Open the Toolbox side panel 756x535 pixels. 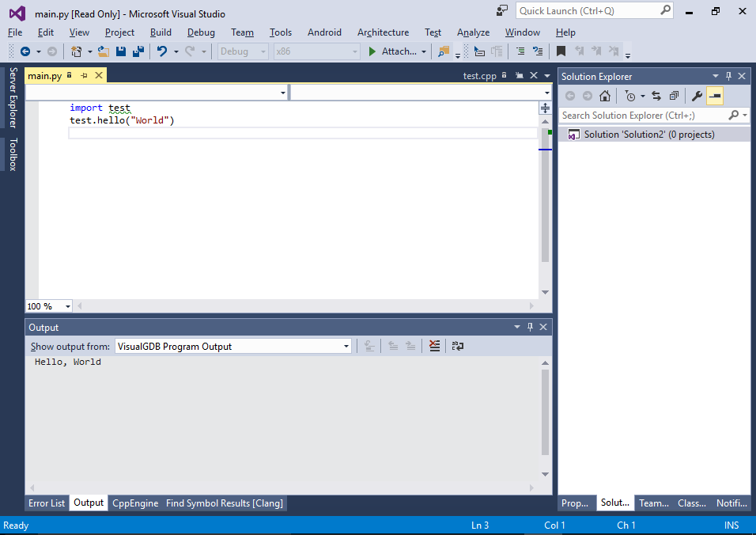click(x=13, y=154)
